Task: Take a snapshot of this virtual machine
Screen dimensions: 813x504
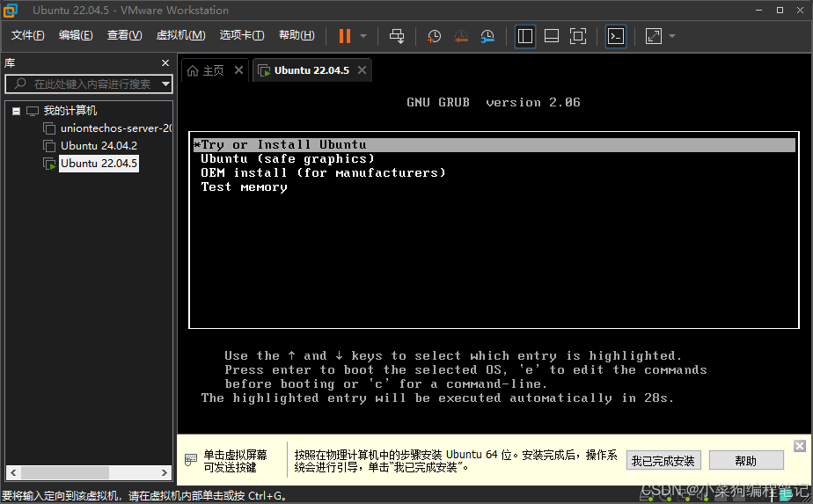Action: point(434,36)
